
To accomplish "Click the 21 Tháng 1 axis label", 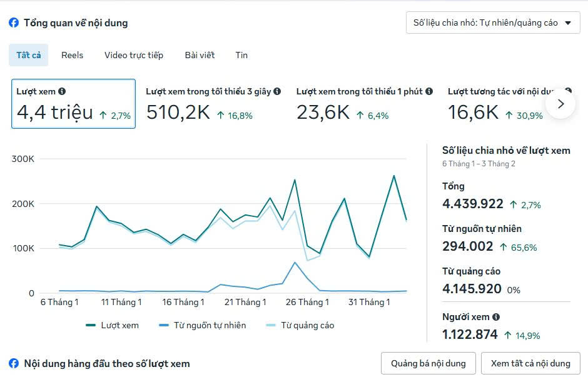I will (x=245, y=302).
